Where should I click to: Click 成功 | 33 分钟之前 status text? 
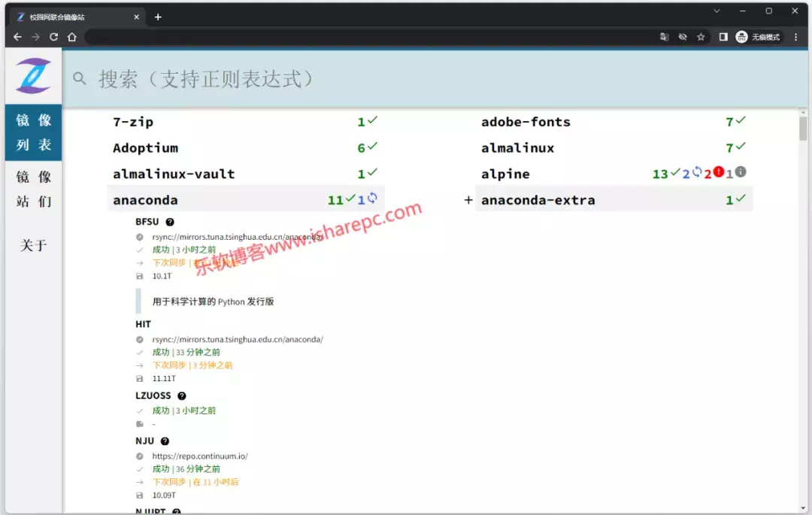coord(186,353)
